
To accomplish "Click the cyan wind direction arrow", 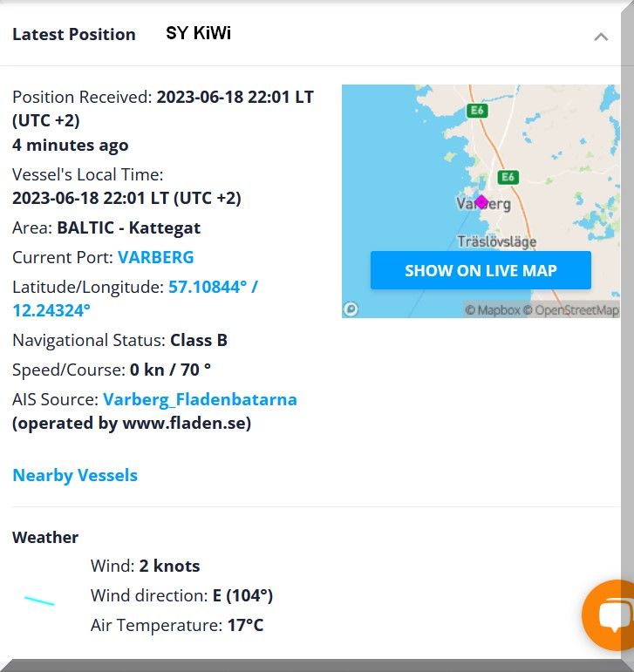I will coord(39,601).
